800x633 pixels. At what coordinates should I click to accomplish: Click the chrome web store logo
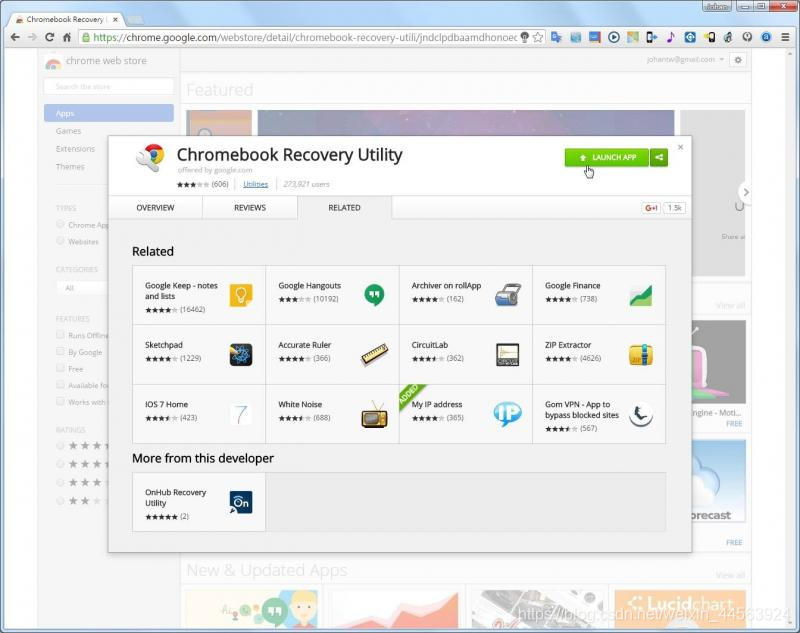click(x=53, y=62)
